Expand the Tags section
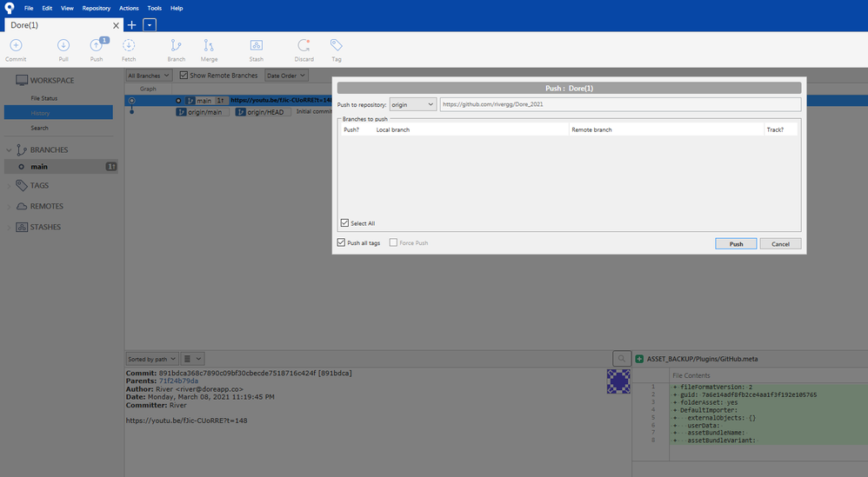Viewport: 868px width, 477px height. click(9, 186)
